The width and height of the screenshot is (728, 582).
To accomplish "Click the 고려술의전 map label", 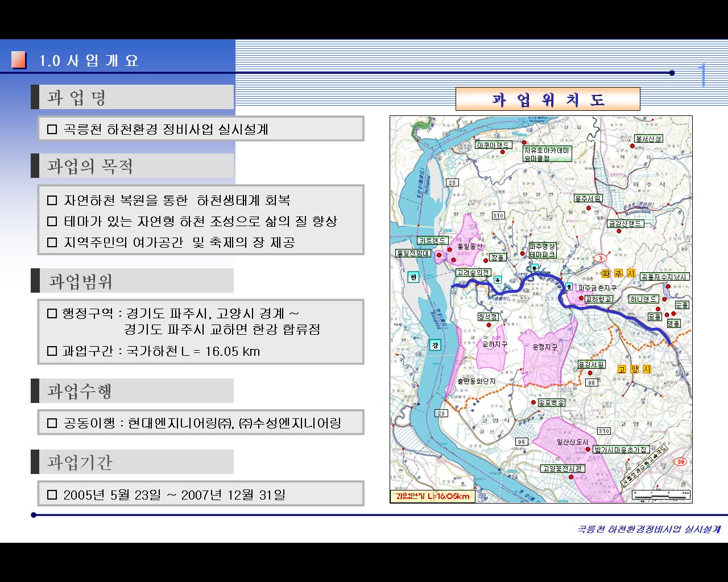I will click(473, 273).
